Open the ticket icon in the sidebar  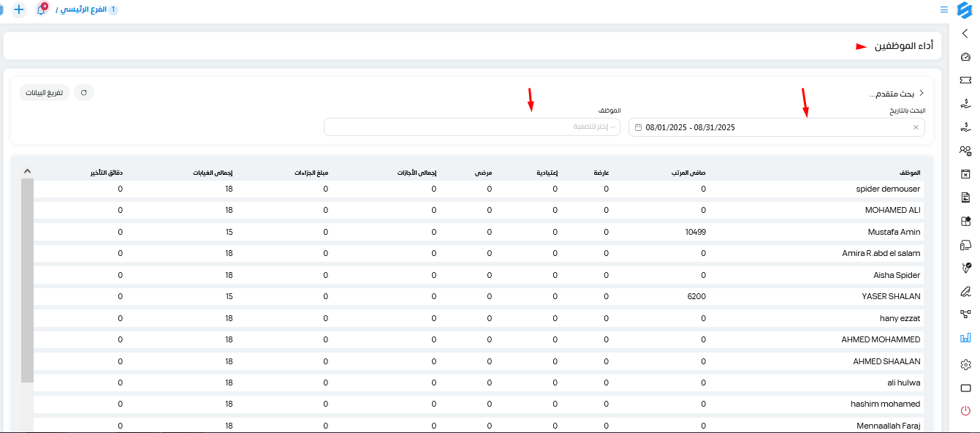(965, 80)
